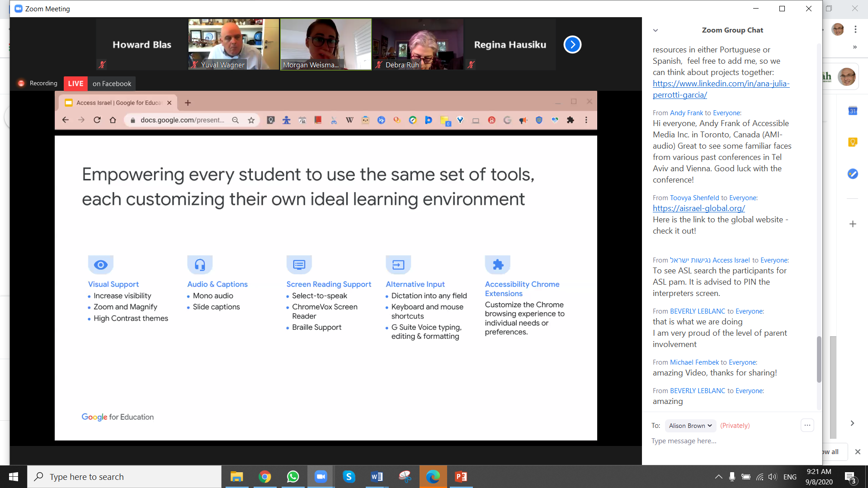The height and width of the screenshot is (488, 868).
Task: Collapse the Zoom Group Chat chevron
Action: click(x=656, y=30)
